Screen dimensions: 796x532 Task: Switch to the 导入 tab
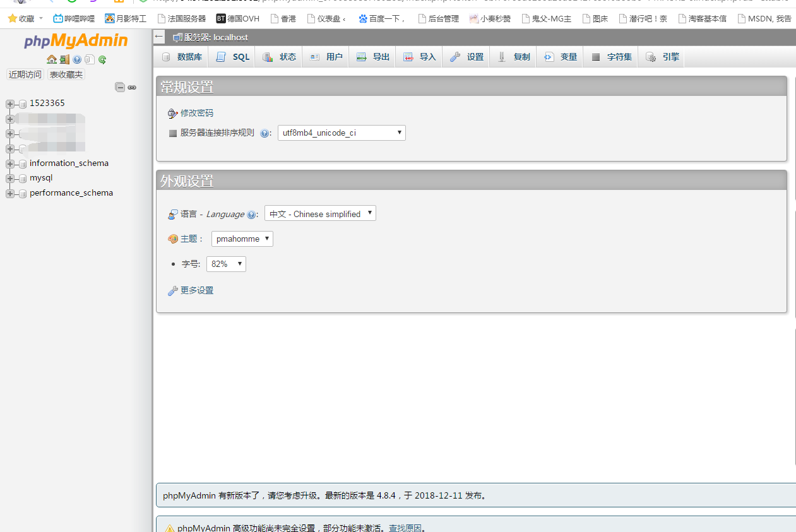tap(419, 57)
